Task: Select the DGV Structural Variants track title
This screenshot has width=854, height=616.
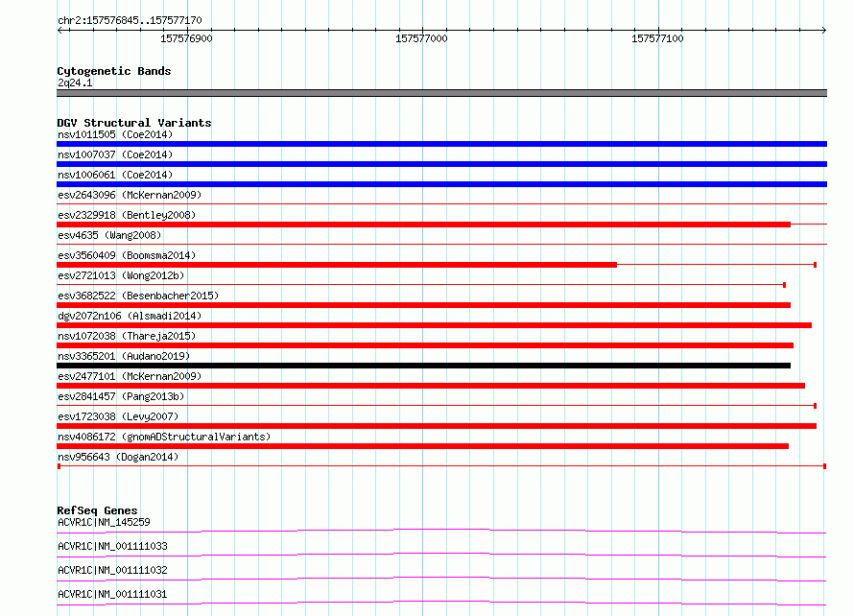Action: tap(134, 123)
